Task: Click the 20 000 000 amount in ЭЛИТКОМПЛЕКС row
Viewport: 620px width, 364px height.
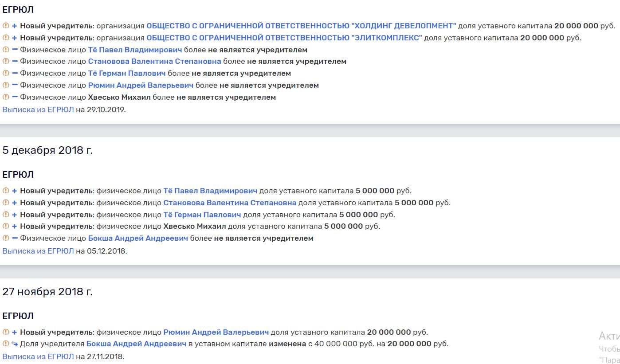Action: (x=542, y=38)
